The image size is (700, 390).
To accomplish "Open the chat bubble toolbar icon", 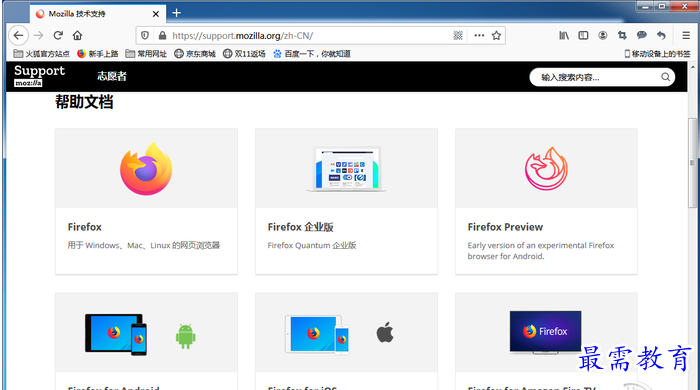I will point(642,35).
